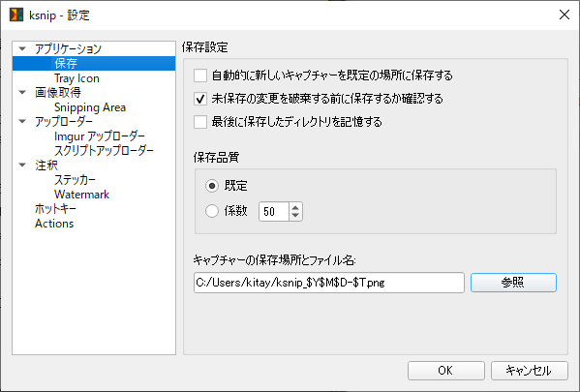Open the Actions settings page
Image resolution: width=580 pixels, height=392 pixels.
(54, 224)
